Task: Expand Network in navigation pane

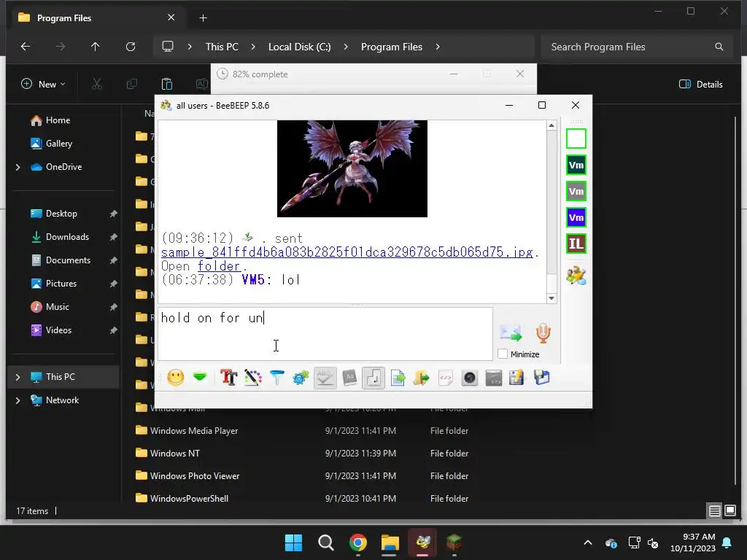Action: pos(18,400)
